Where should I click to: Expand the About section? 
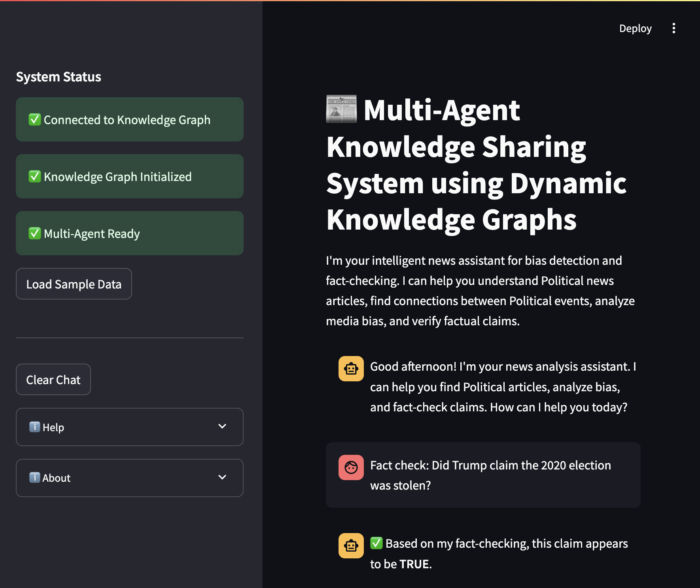(129, 478)
